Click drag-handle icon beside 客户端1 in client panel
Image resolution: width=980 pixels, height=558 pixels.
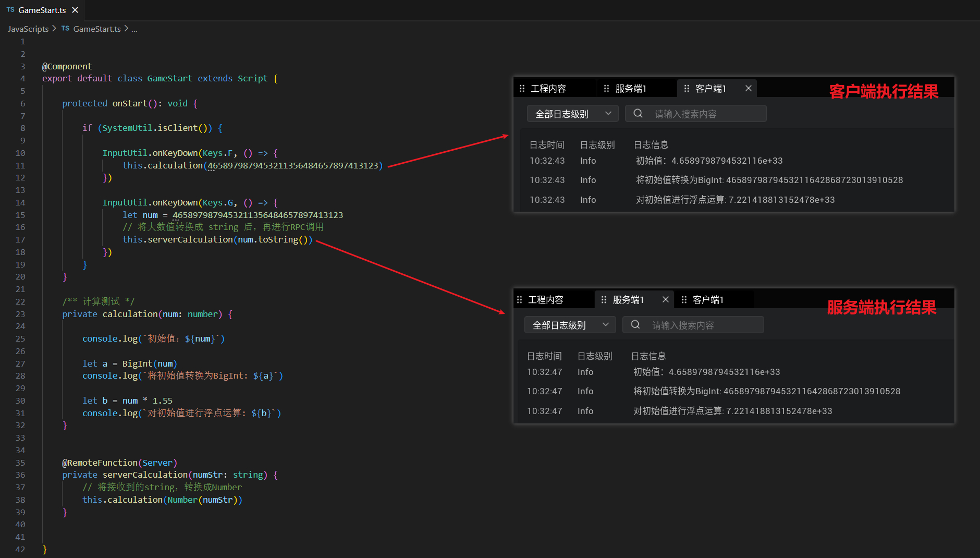[x=687, y=89]
